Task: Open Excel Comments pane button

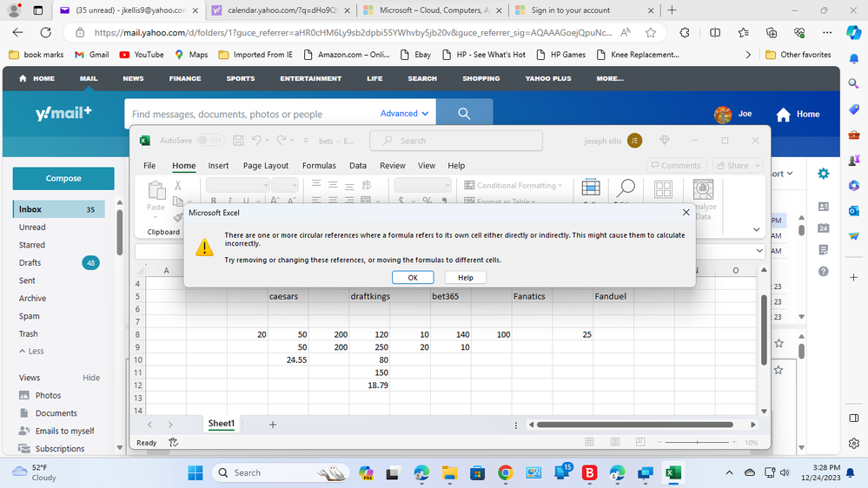Action: [676, 166]
